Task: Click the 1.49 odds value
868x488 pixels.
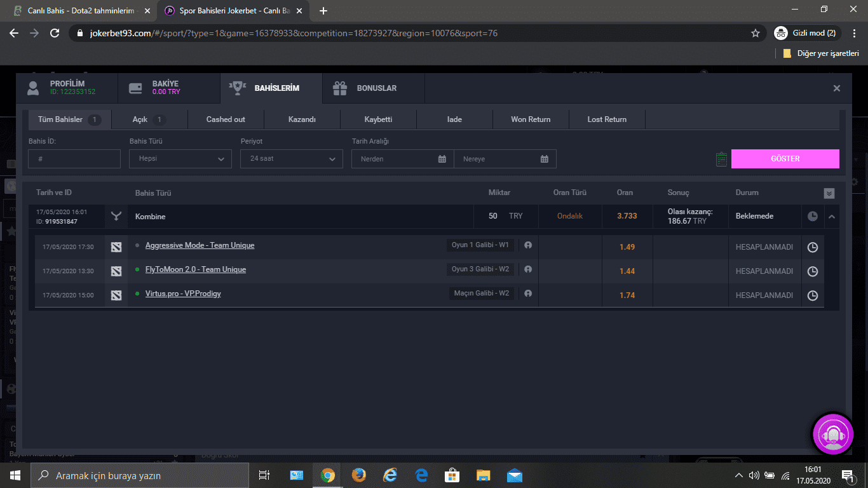Action: (x=627, y=247)
